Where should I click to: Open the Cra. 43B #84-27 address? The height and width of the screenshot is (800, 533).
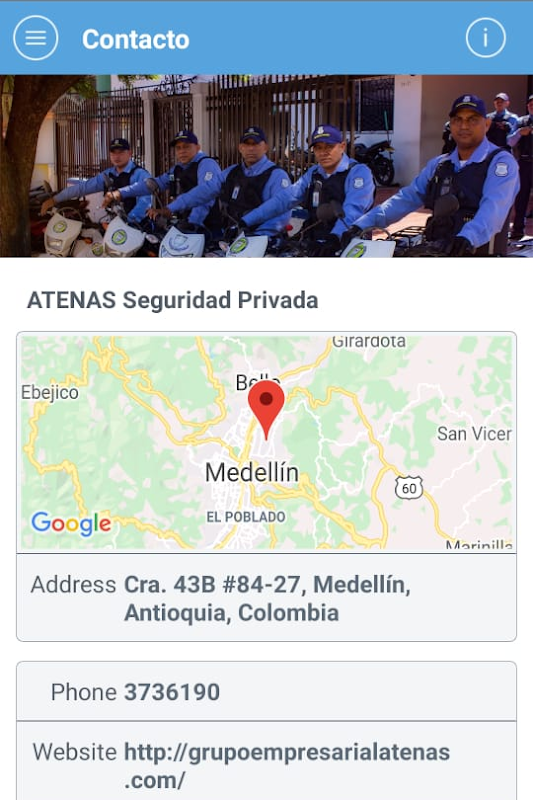pyautogui.click(x=267, y=598)
